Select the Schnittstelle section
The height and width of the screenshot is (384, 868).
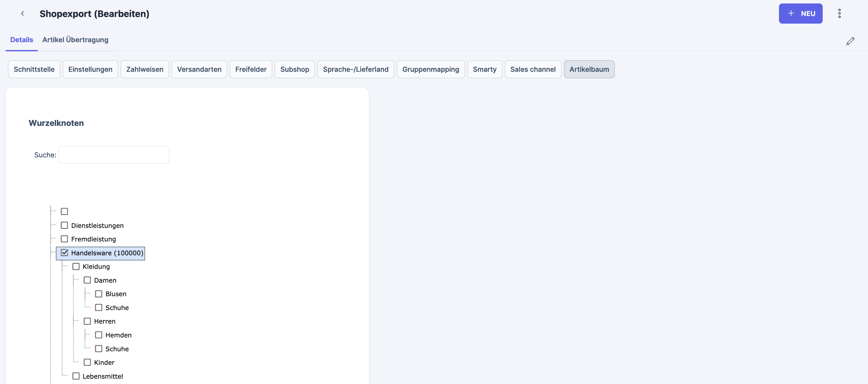pos(34,70)
